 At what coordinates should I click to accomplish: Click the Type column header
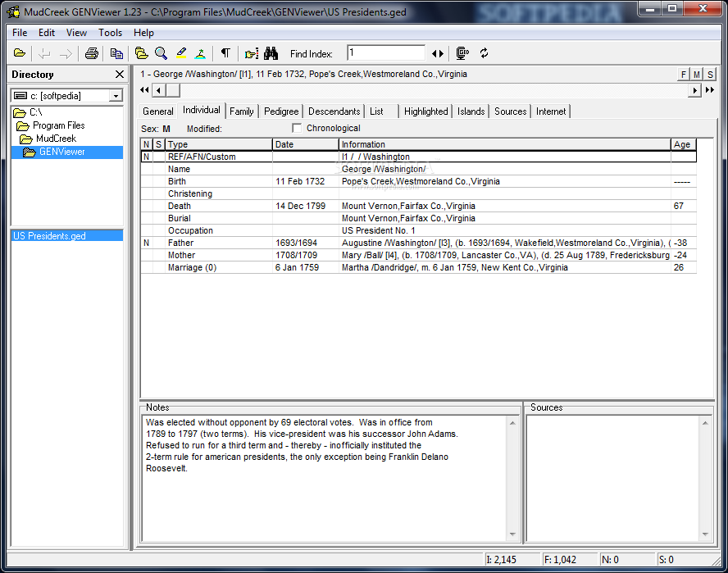[x=219, y=144]
